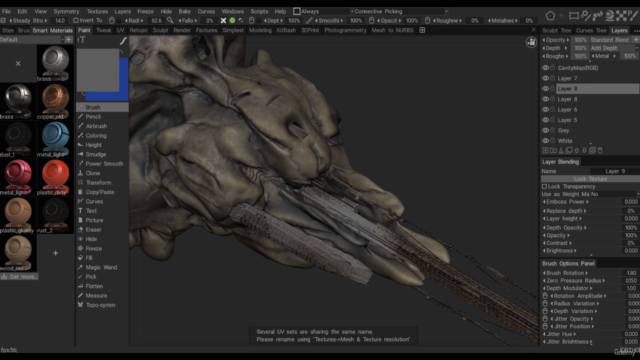The image size is (640, 360).
Task: Select the Eraser tool
Action: click(102, 229)
